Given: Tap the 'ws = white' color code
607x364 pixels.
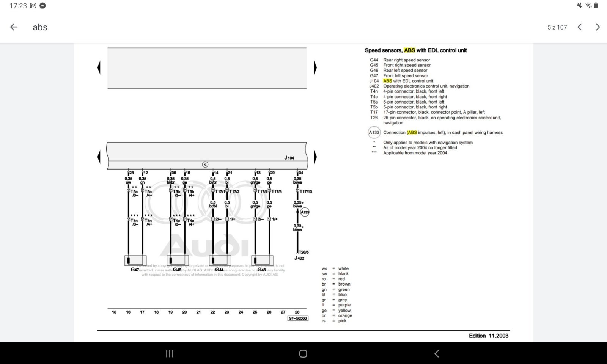Looking at the screenshot, I should (x=335, y=268).
